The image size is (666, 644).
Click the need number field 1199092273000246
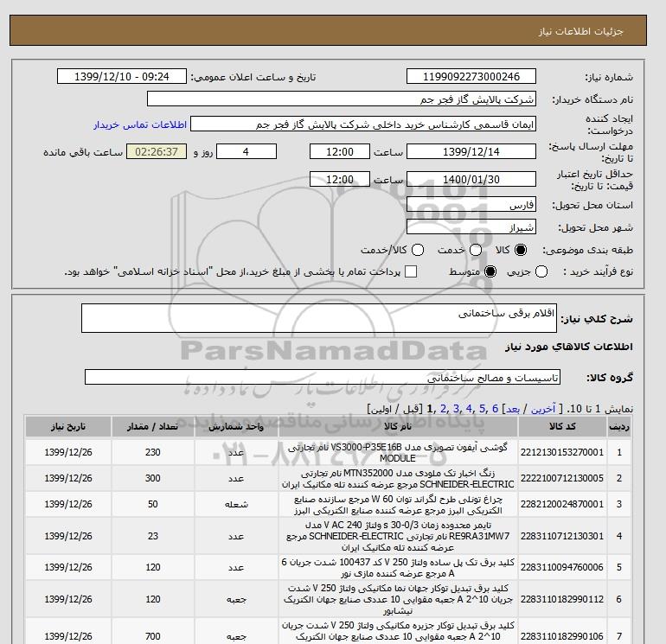click(471, 76)
